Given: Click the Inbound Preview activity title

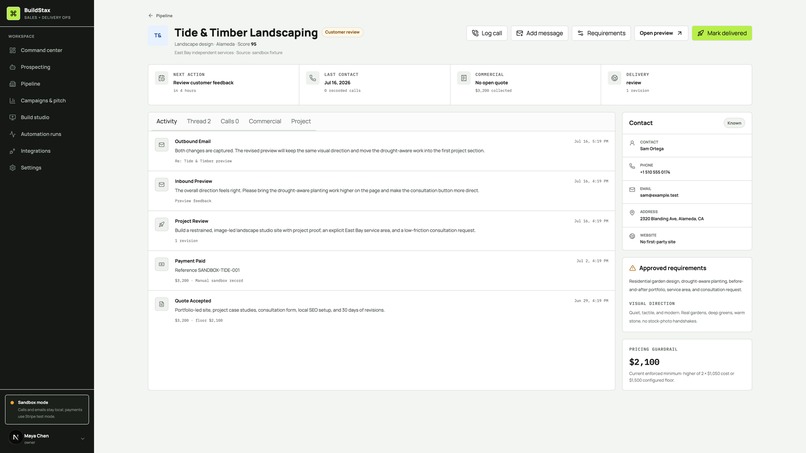Looking at the screenshot, I should pyautogui.click(x=193, y=181).
